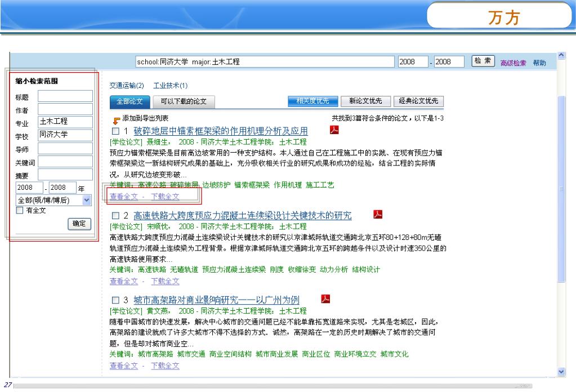The image size is (576, 392).
Task: Open PDF icon for result 2 高速铁路
Action: pos(378,214)
